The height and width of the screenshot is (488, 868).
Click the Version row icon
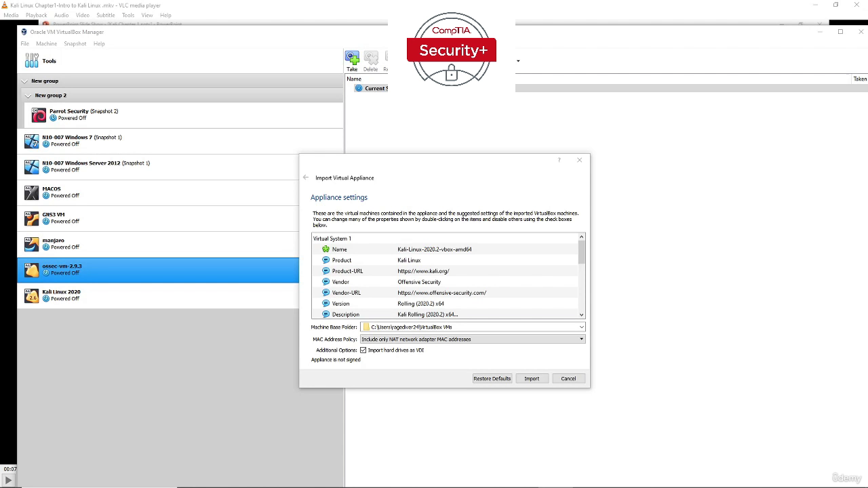[x=325, y=304]
